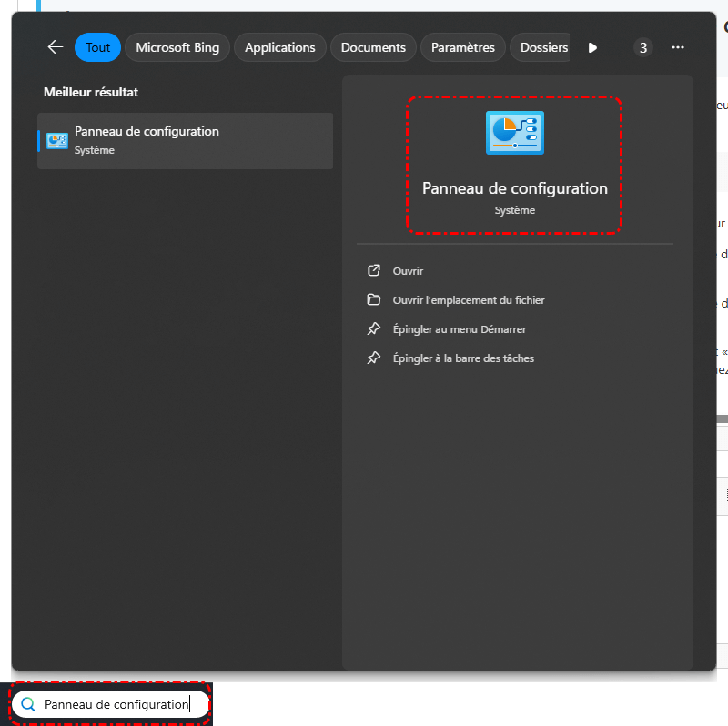Click the search text input field

[x=118, y=704]
